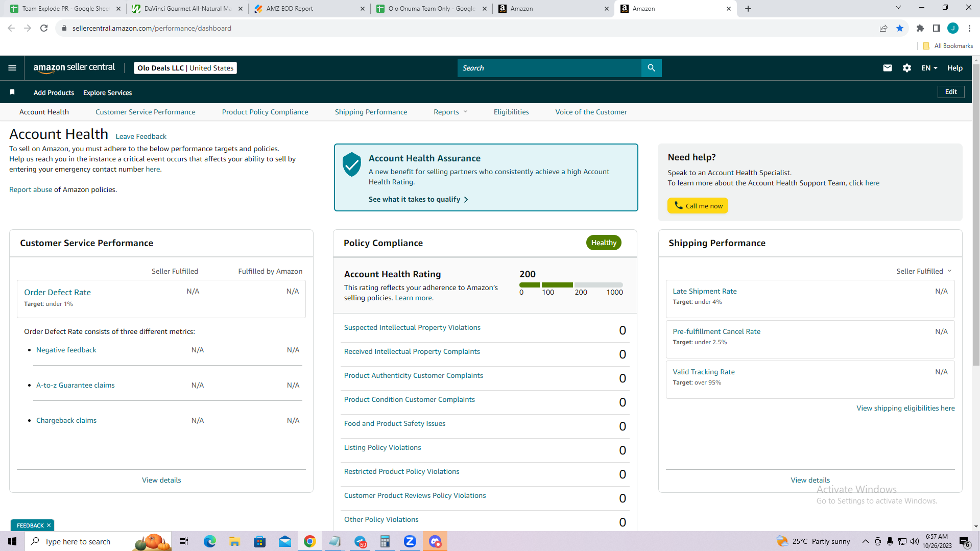Click the Account Health Rating progress bar
This screenshot has height=551, width=980.
[x=571, y=284]
